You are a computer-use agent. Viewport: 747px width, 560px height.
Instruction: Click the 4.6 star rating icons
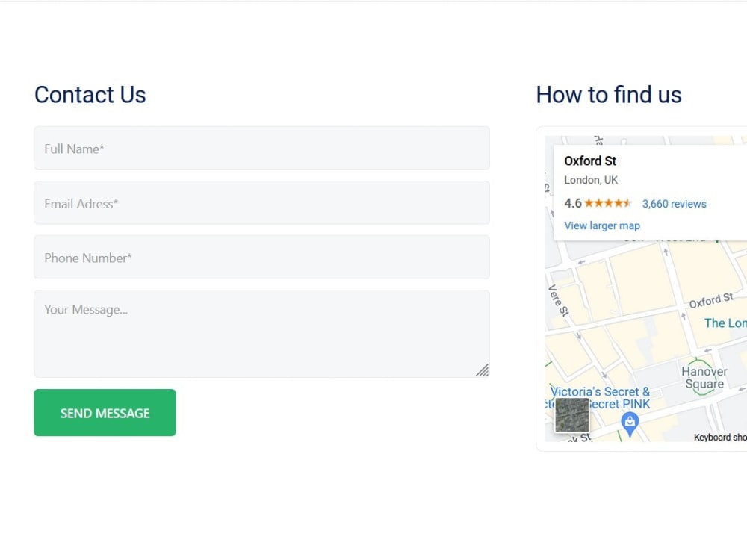[608, 203]
